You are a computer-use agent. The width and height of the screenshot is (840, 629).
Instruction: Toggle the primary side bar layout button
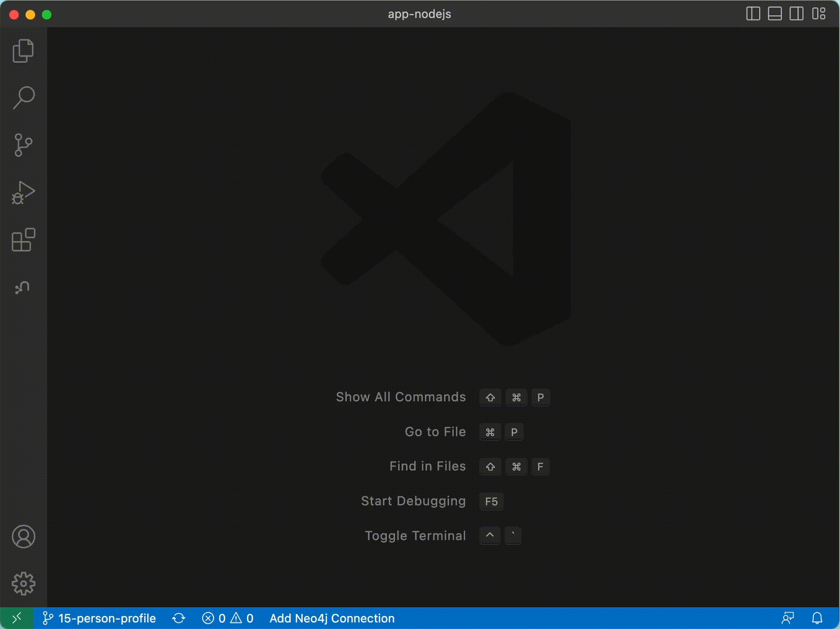click(x=753, y=14)
